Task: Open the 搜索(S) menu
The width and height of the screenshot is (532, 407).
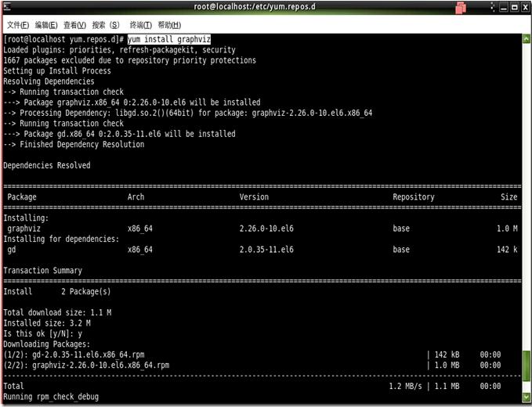Action: coord(106,25)
